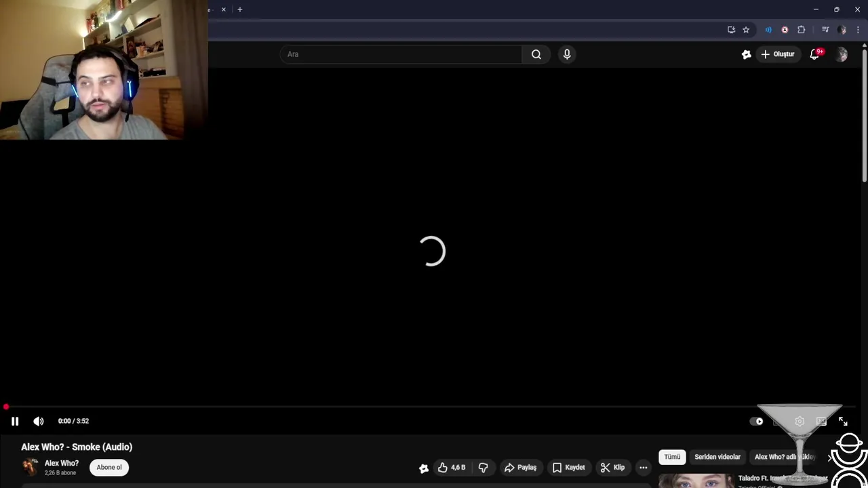Pause the video with the pause button
The image size is (868, 488).
pyautogui.click(x=15, y=421)
